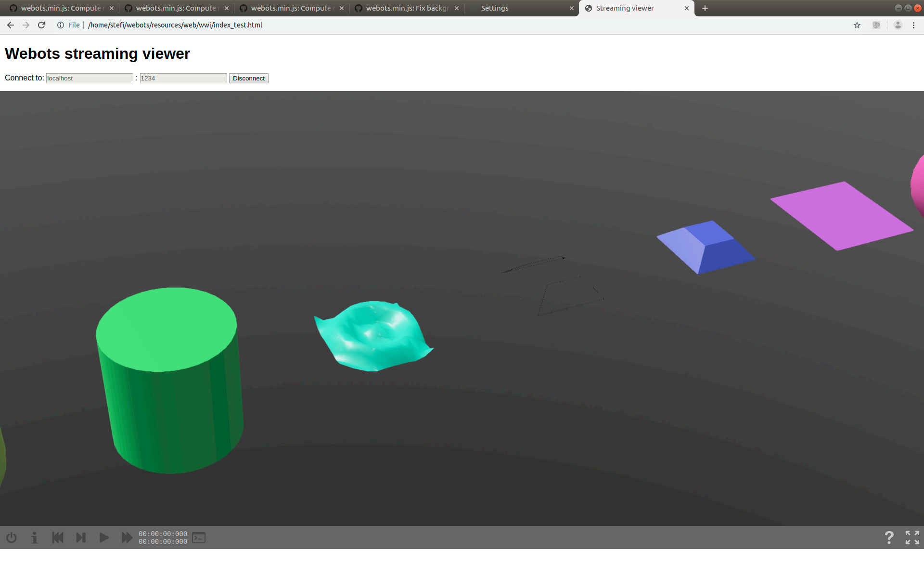
Task: Click the extensions icon beside the address bar
Action: (876, 25)
